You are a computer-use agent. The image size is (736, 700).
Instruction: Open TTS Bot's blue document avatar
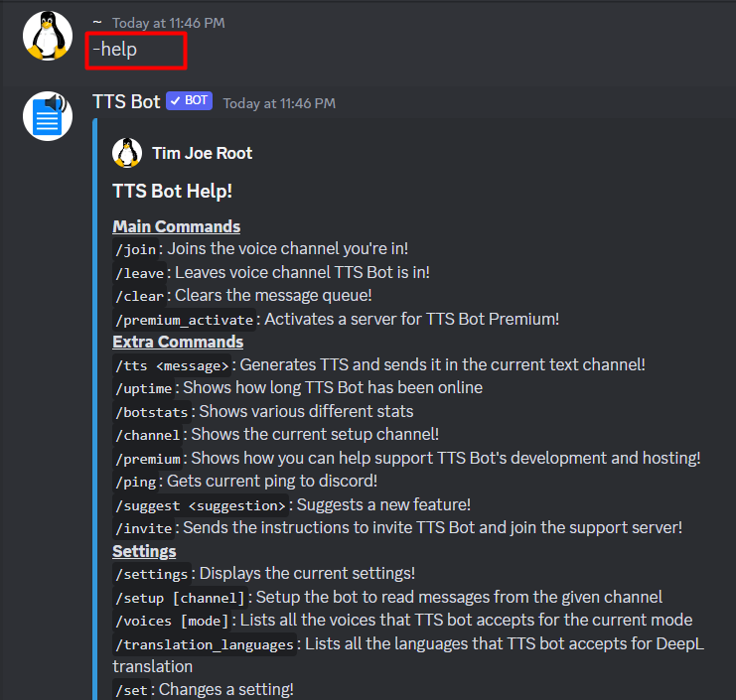[x=48, y=116]
